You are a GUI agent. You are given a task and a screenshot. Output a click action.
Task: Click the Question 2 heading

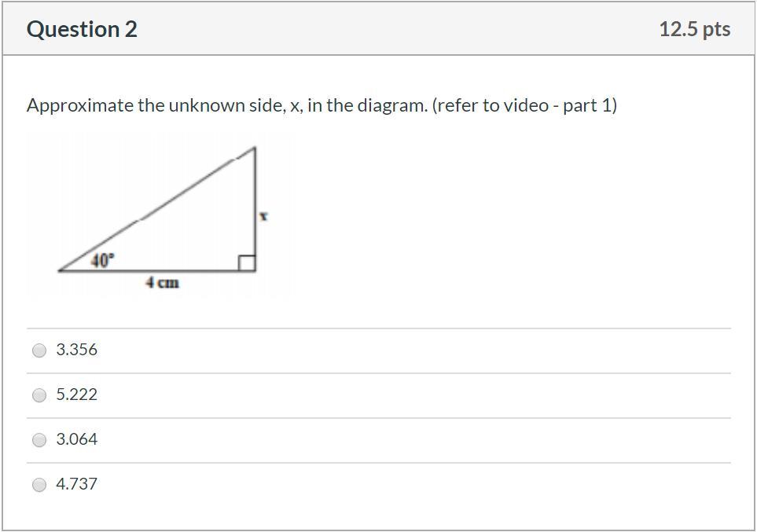(x=82, y=29)
